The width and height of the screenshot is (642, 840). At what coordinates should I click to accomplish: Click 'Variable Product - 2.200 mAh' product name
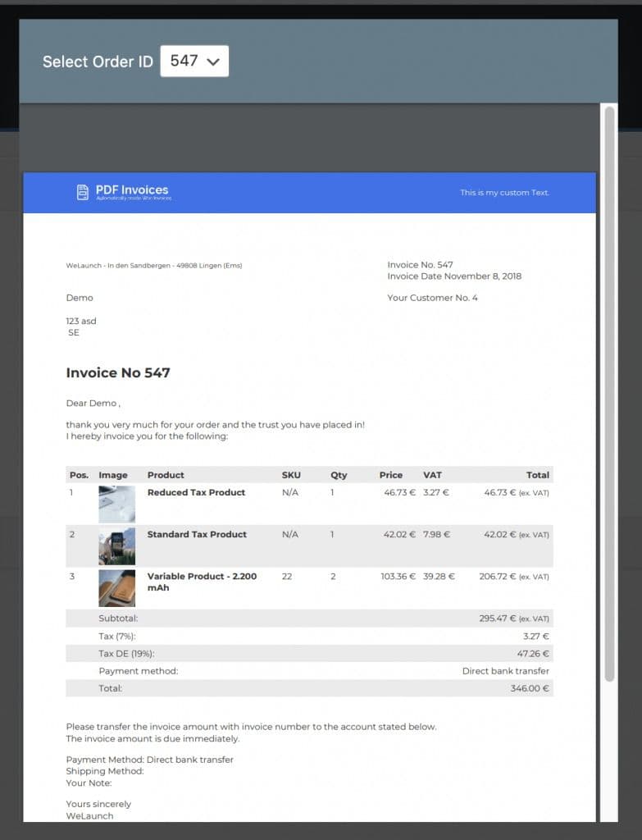pyautogui.click(x=202, y=582)
